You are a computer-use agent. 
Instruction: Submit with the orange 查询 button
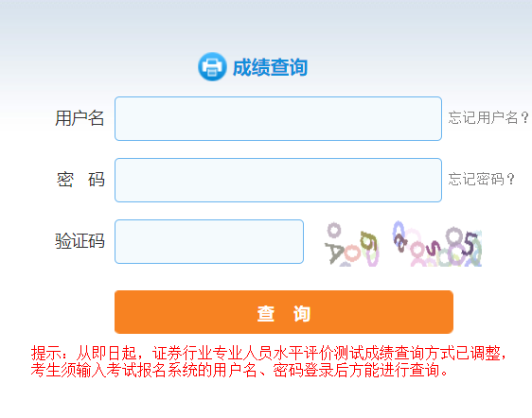pos(284,312)
